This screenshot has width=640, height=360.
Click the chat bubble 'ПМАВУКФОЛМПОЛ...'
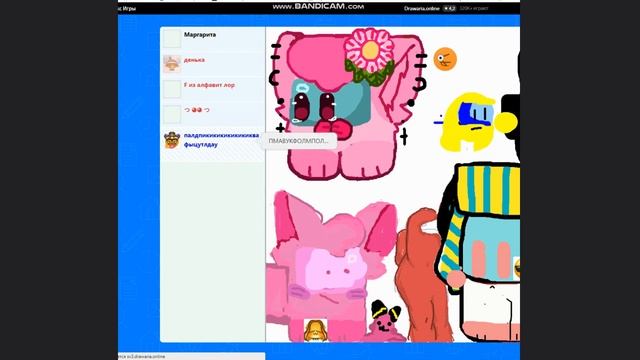click(299, 141)
